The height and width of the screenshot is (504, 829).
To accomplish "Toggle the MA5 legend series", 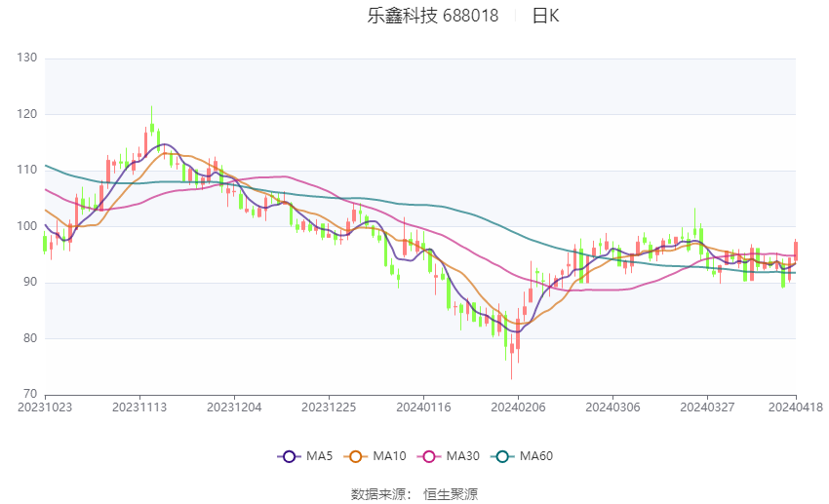I will pyautogui.click(x=305, y=456).
